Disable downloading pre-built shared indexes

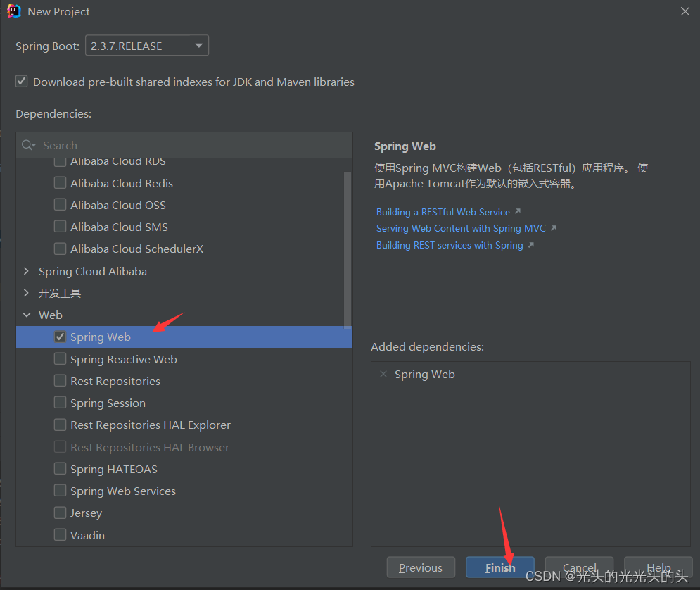tap(21, 81)
